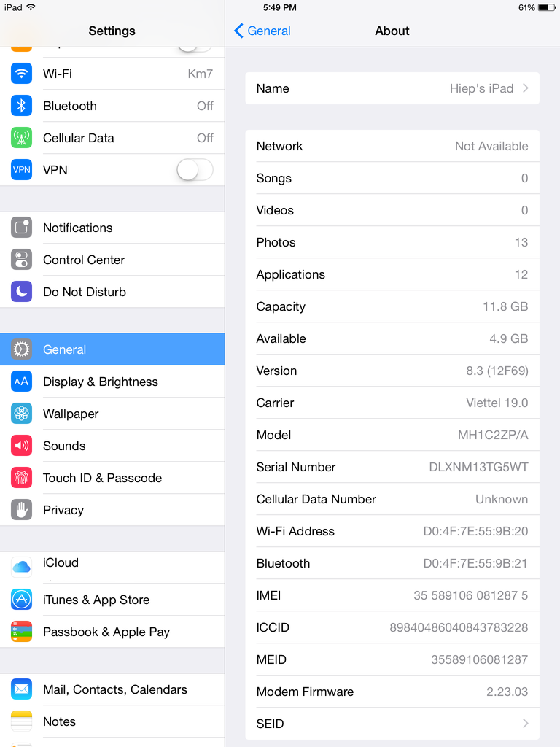Tap the Wi-Fi settings icon

coord(21,74)
